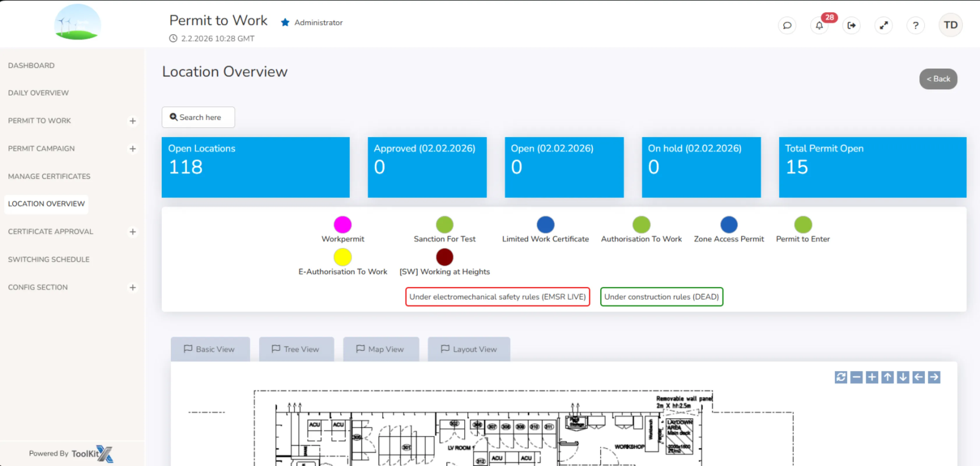This screenshot has height=466, width=980.
Task: Enter fullscreen using the expand arrows icon
Action: [x=884, y=25]
